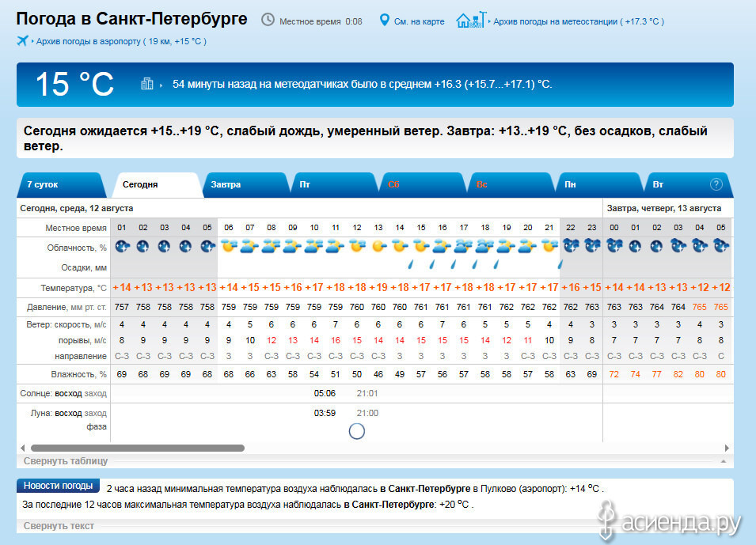Click the map pin icon
This screenshot has height=545, width=756.
tap(384, 21)
